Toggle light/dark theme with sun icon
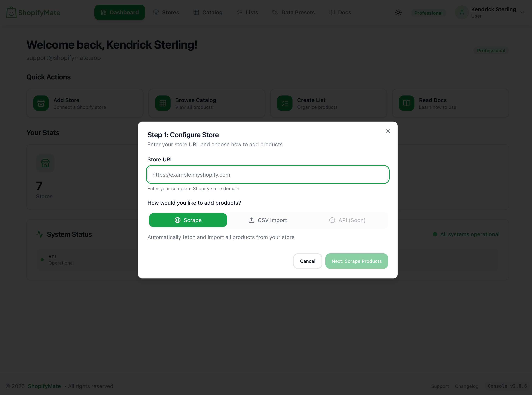 tap(398, 12)
